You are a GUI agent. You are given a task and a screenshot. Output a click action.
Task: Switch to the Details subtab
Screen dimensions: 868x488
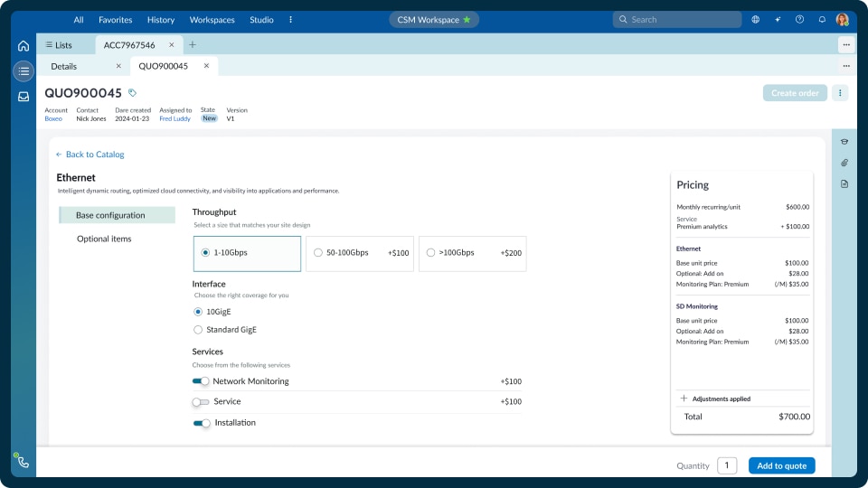[63, 66]
